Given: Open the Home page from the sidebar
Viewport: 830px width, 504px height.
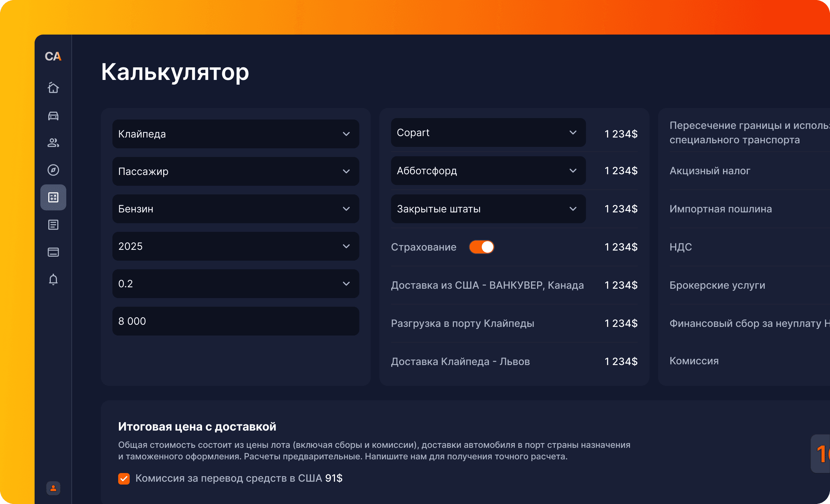Looking at the screenshot, I should tap(53, 87).
